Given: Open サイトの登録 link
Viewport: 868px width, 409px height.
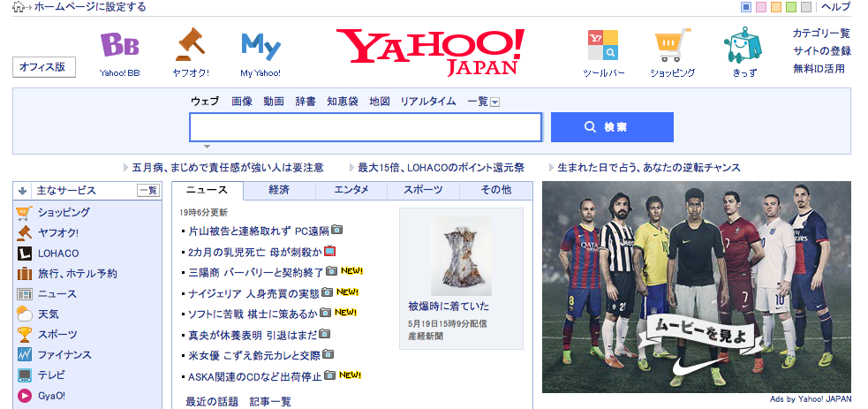Looking at the screenshot, I should coord(821,51).
